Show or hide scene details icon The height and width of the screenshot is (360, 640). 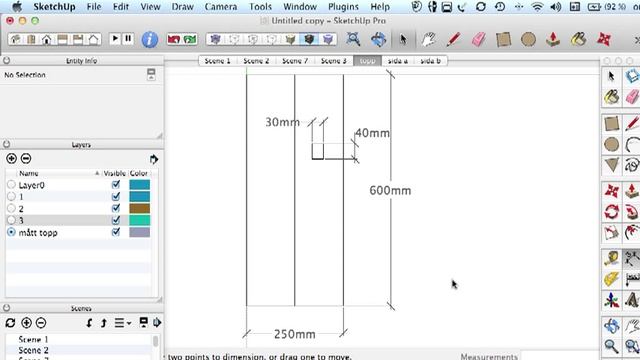143,322
